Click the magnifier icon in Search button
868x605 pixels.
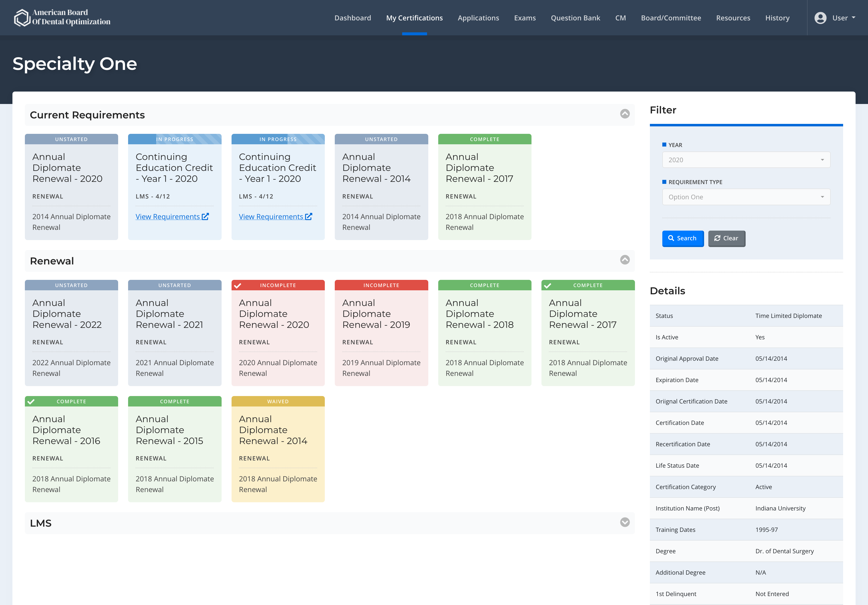671,238
